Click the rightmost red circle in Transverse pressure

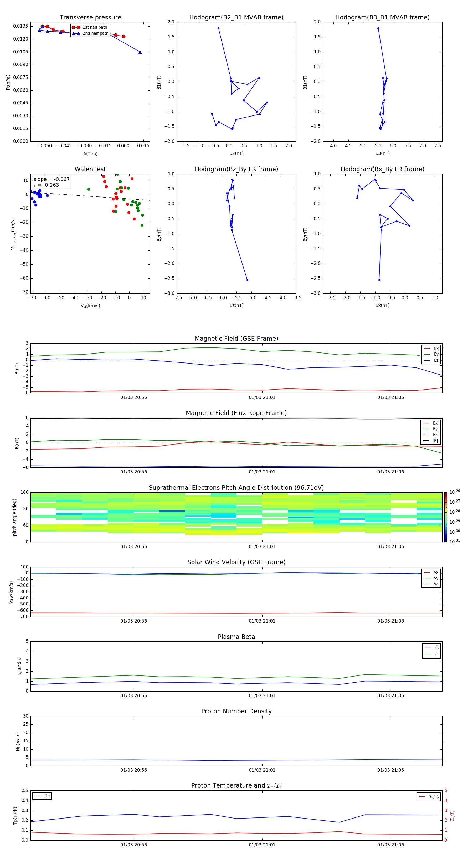click(x=124, y=36)
